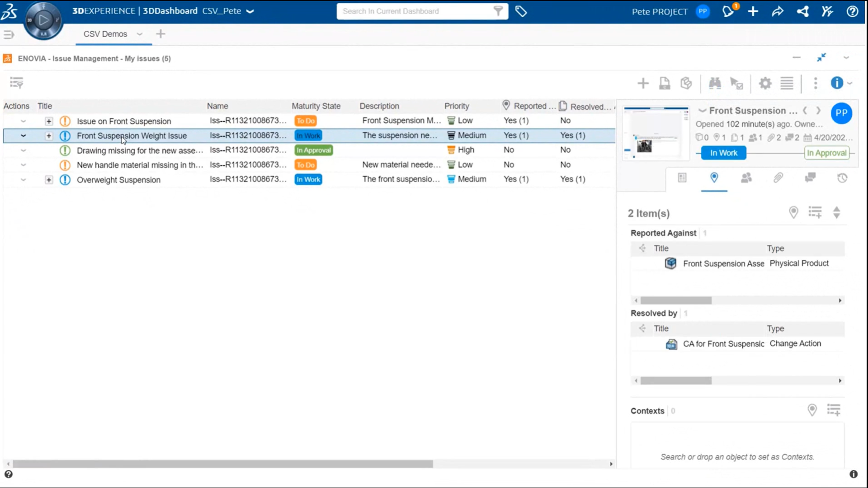Collapse the Front Suspension Weight Issue row

point(24,135)
